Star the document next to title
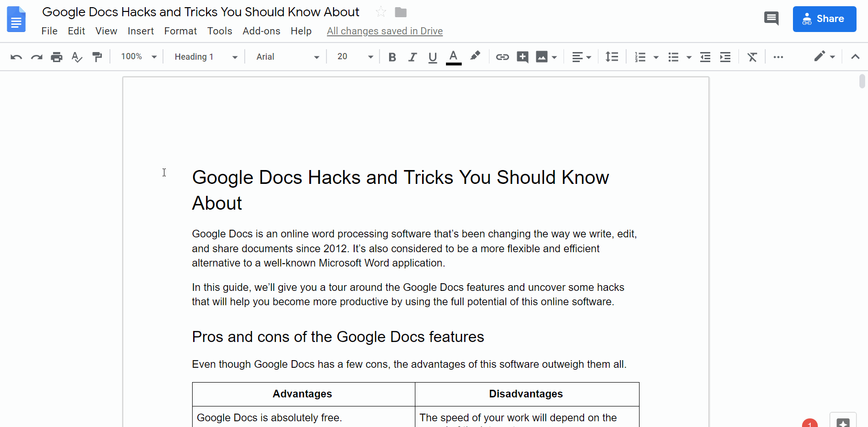Screen dimensions: 868x427 click(380, 12)
